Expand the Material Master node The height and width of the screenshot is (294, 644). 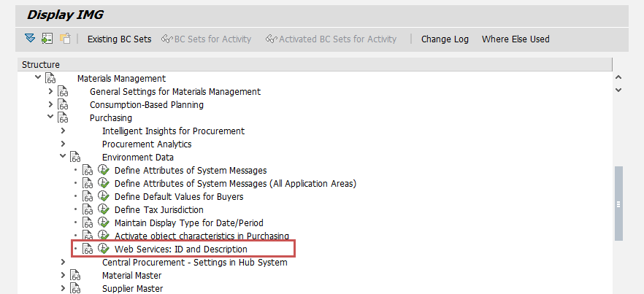click(63, 275)
